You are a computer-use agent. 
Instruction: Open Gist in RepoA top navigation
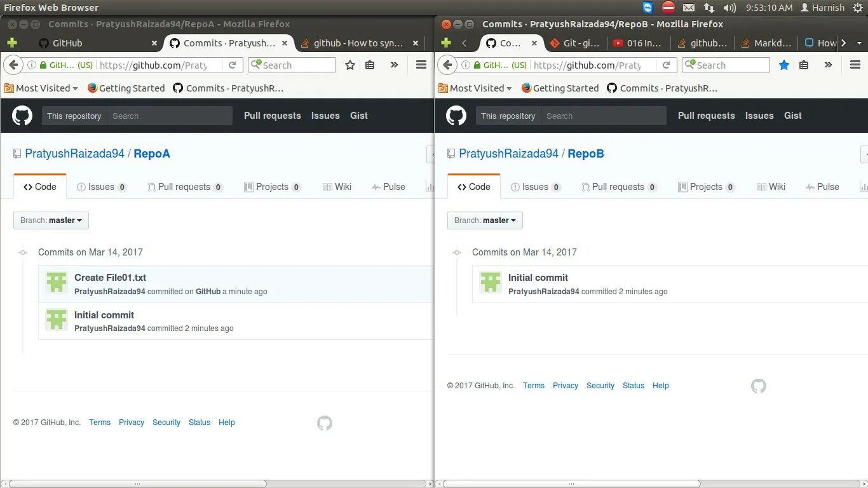359,116
